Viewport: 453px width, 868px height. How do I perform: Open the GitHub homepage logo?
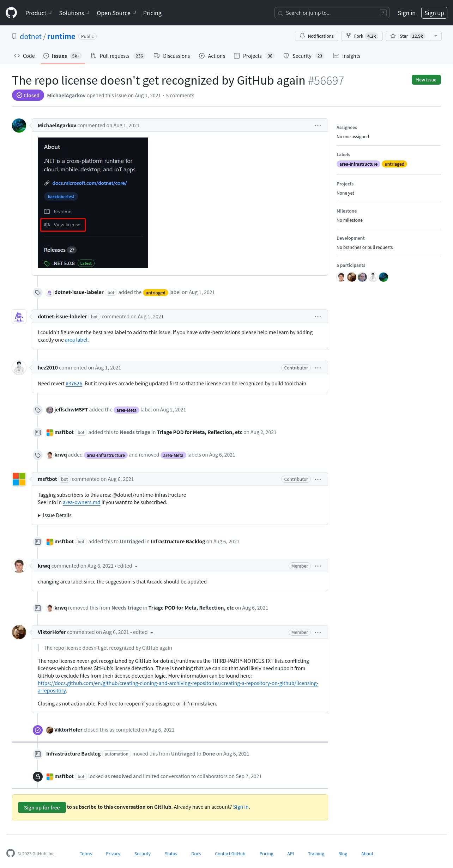pyautogui.click(x=11, y=13)
